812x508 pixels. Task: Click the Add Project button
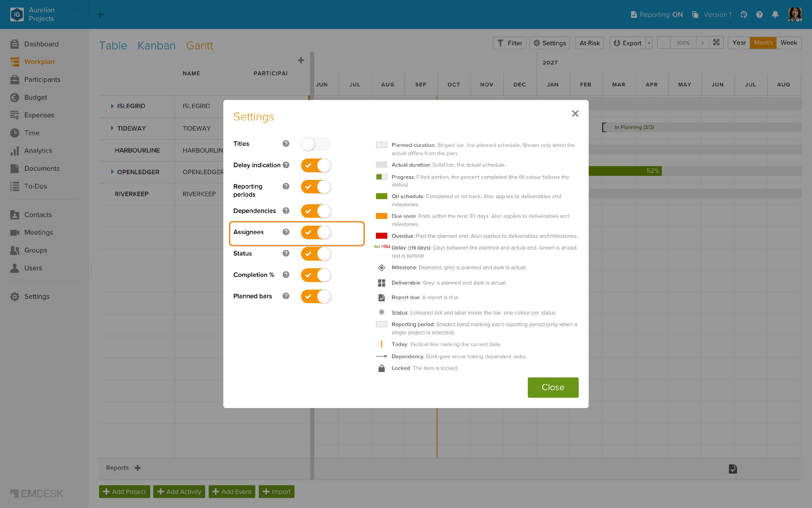pyautogui.click(x=125, y=491)
